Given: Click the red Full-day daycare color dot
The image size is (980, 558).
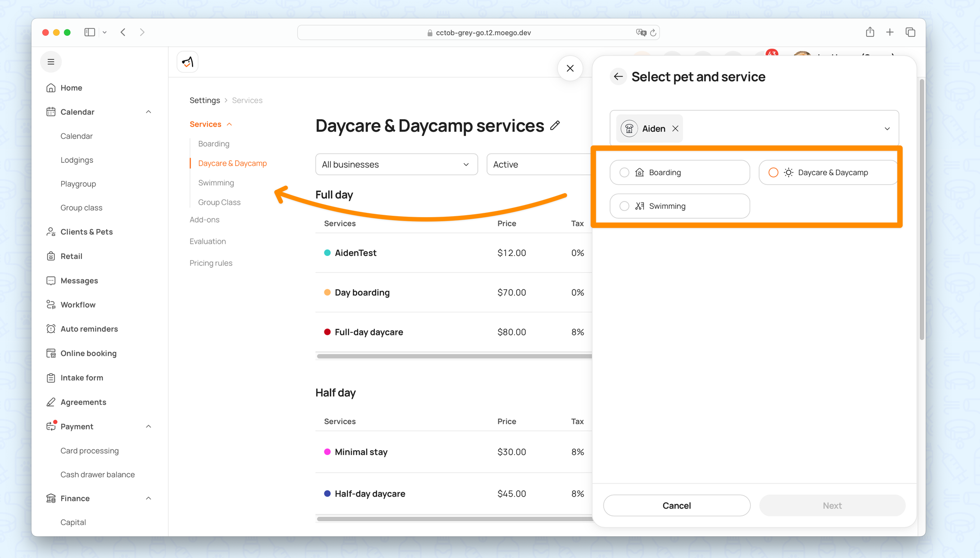Looking at the screenshot, I should click(327, 332).
